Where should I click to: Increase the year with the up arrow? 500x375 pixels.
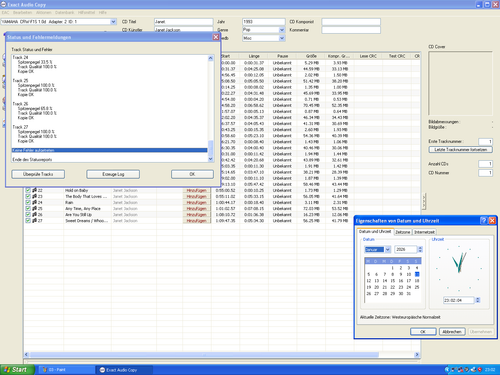pos(420,248)
